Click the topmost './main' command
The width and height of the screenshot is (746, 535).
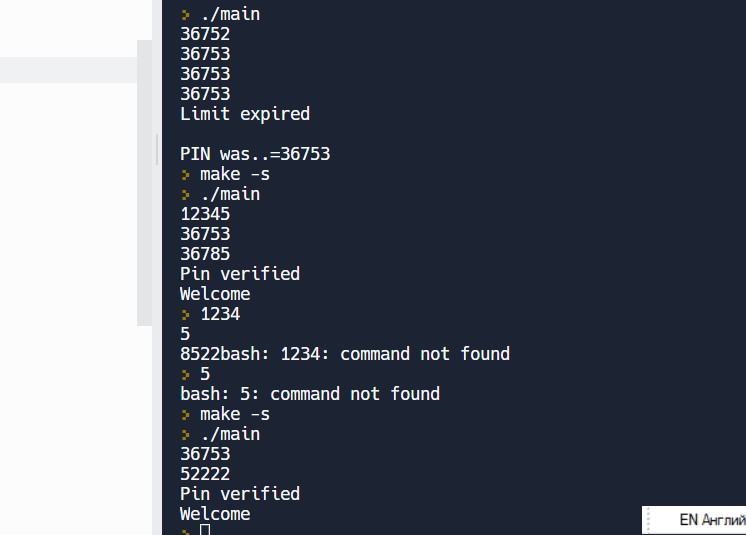click(x=230, y=14)
